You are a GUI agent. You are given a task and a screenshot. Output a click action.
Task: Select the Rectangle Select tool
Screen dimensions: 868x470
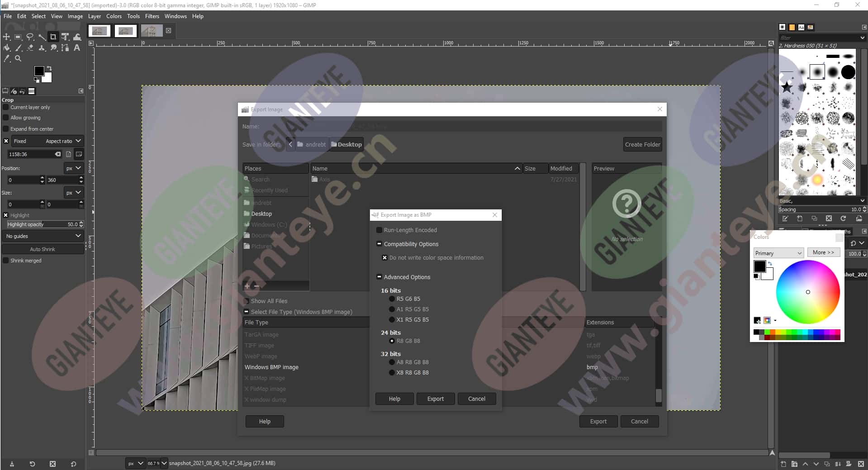(x=18, y=37)
